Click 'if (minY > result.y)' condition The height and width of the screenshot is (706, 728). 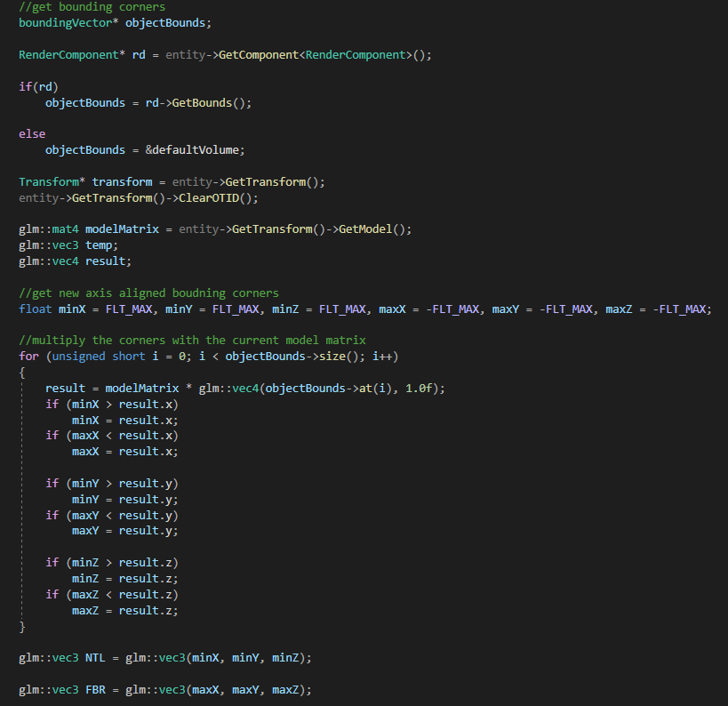tap(112, 484)
